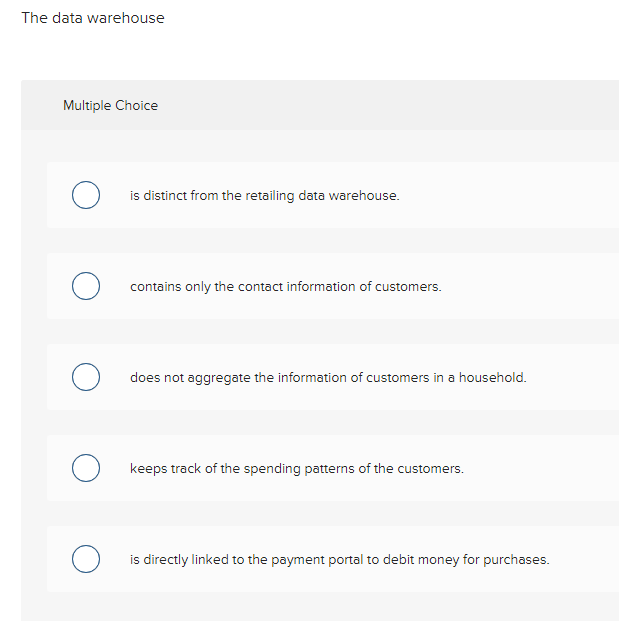Click answer text 'is distinct from the retailing data warehouse.'
The width and height of the screenshot is (619, 621).
pos(265,196)
